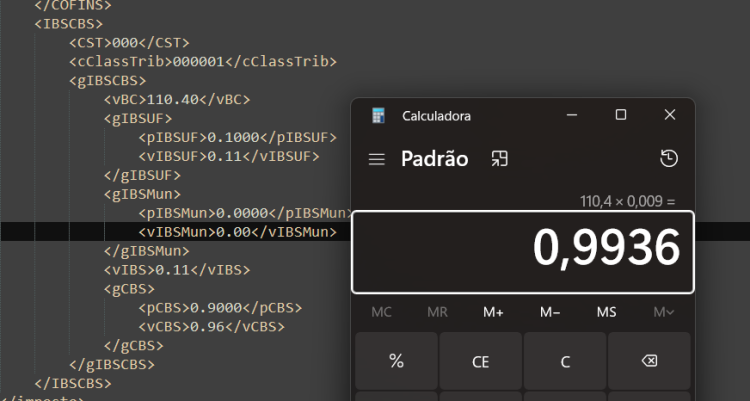The image size is (750, 401).
Task: Click the Padrão mode heading
Action: (x=434, y=159)
